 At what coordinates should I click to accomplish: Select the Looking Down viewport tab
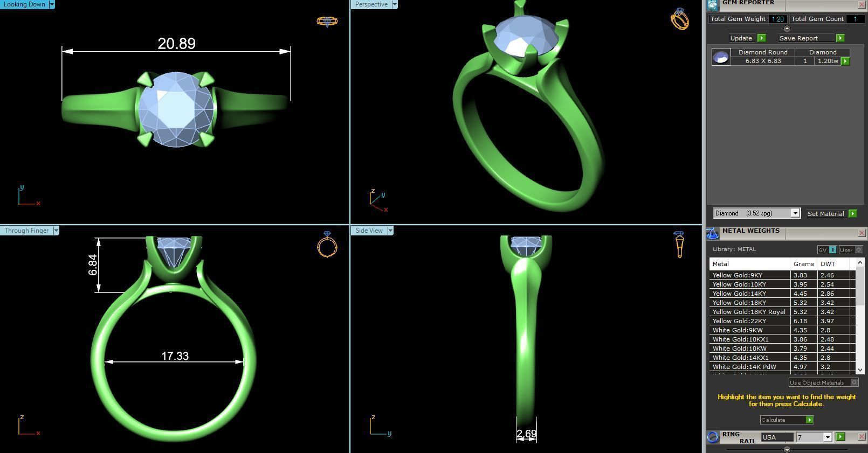(x=24, y=4)
